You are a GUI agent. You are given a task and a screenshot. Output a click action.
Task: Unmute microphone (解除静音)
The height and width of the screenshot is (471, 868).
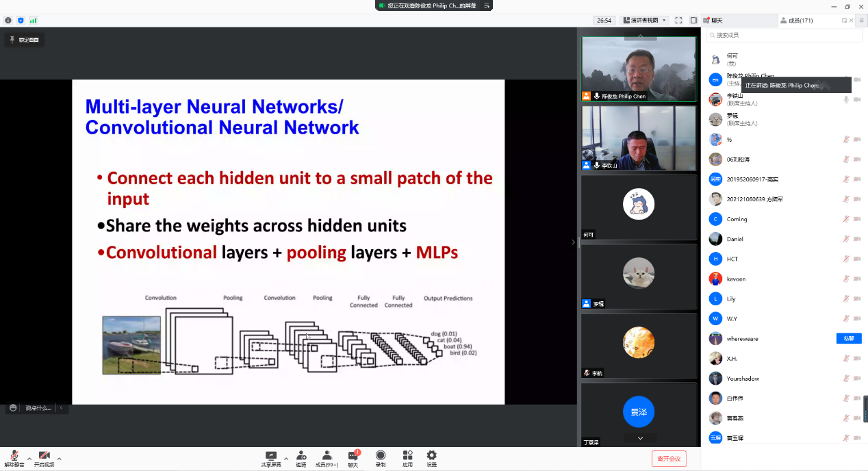tap(14, 459)
